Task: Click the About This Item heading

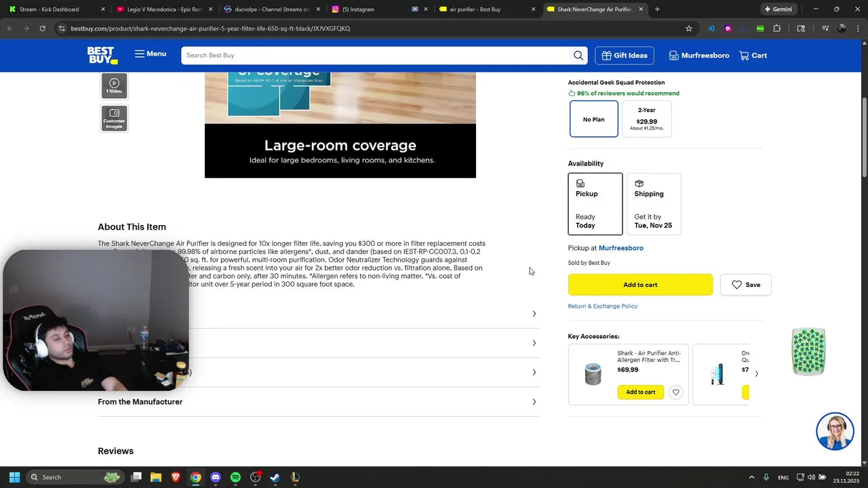Action: click(132, 227)
